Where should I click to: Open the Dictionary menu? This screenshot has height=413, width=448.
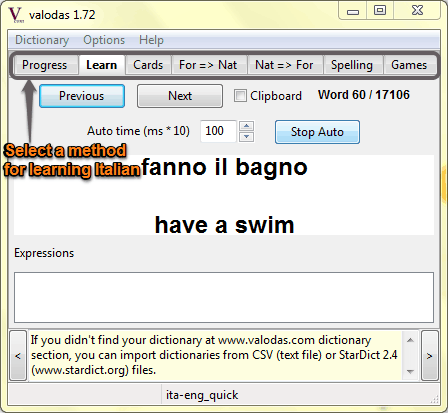[x=42, y=40]
